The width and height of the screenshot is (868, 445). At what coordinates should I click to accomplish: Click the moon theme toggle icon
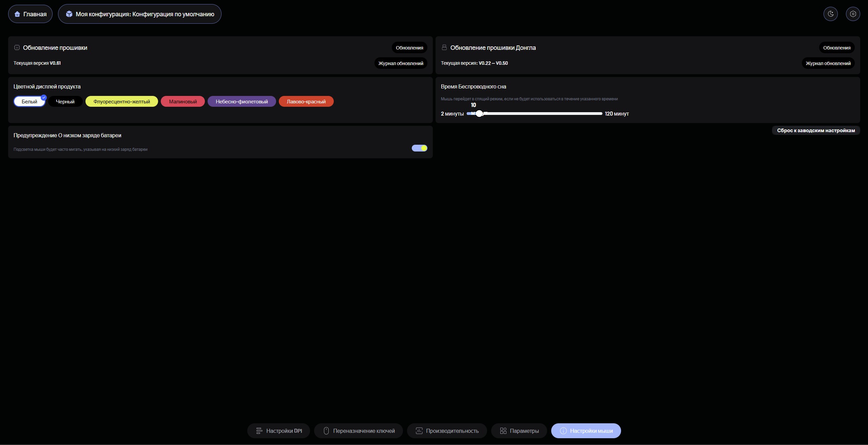(x=830, y=14)
